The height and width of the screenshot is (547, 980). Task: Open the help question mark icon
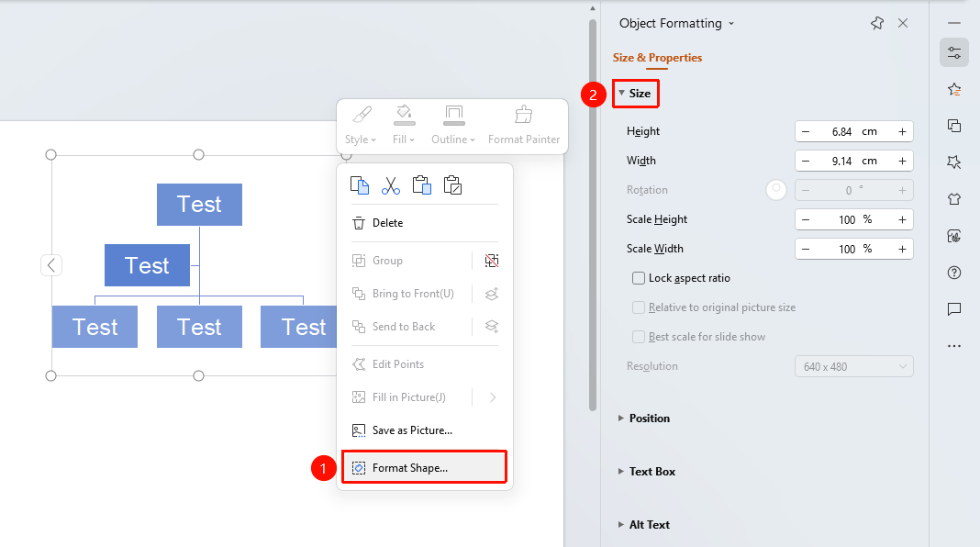(954, 273)
